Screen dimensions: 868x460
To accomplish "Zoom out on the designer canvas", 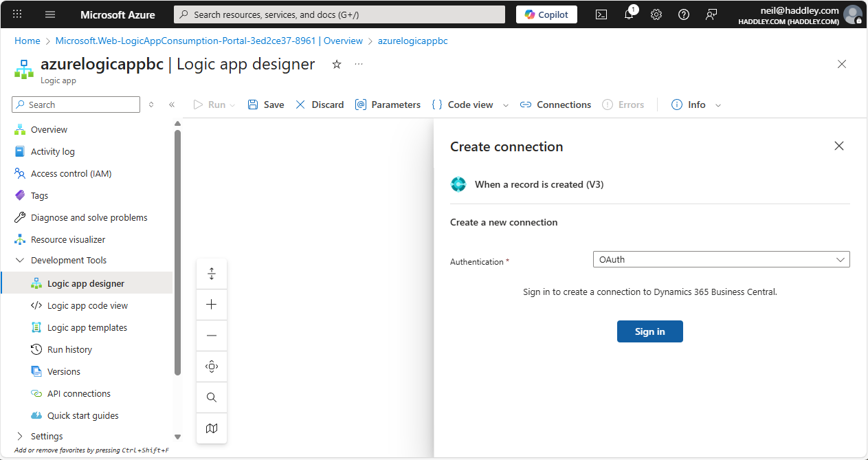I will (212, 336).
